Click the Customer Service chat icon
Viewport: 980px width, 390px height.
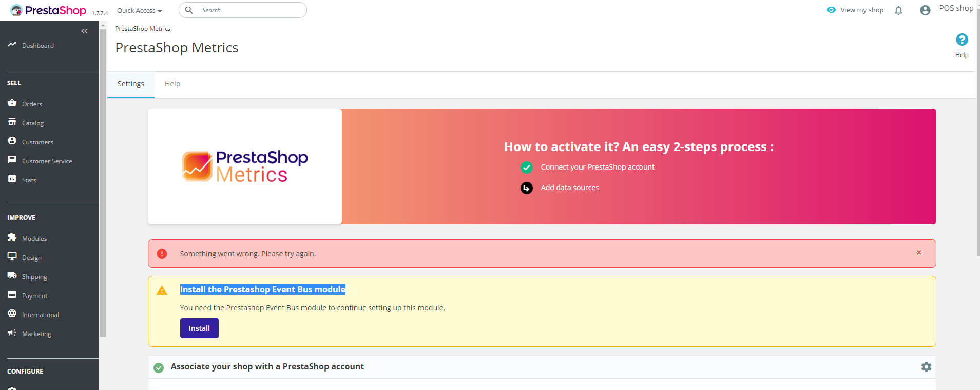(12, 160)
